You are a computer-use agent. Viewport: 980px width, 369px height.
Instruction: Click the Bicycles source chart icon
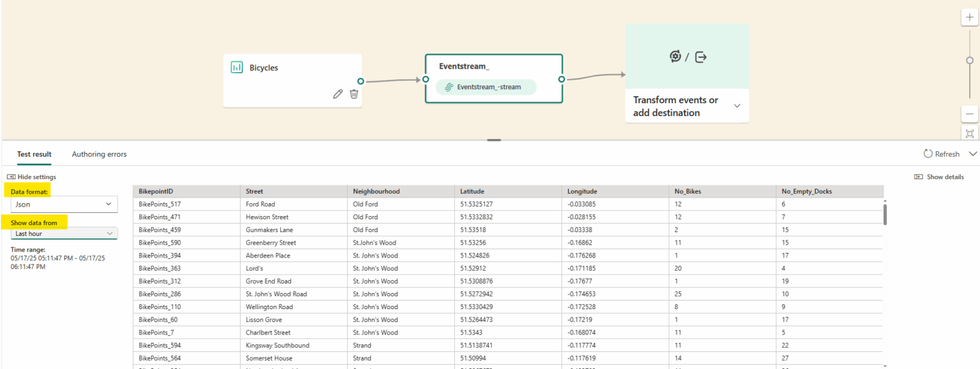click(x=237, y=67)
